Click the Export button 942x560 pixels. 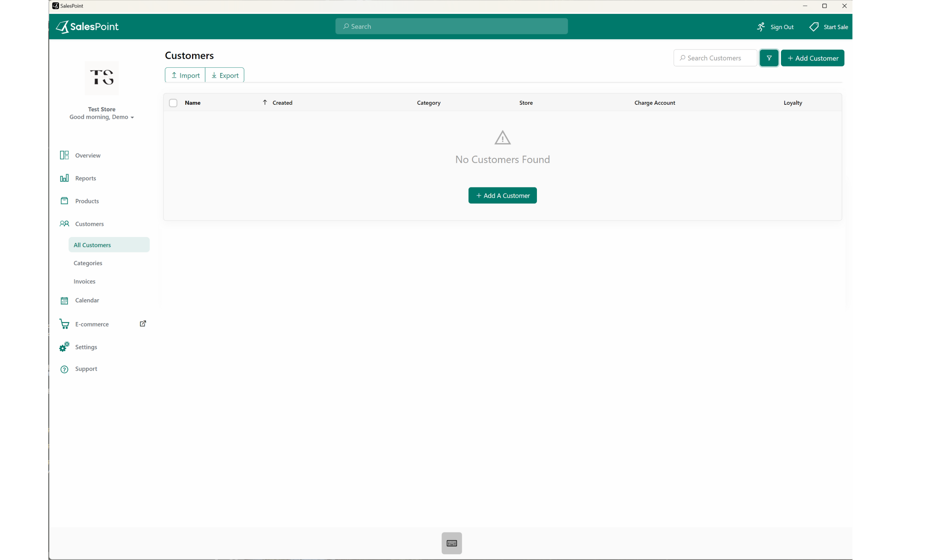pyautogui.click(x=224, y=75)
